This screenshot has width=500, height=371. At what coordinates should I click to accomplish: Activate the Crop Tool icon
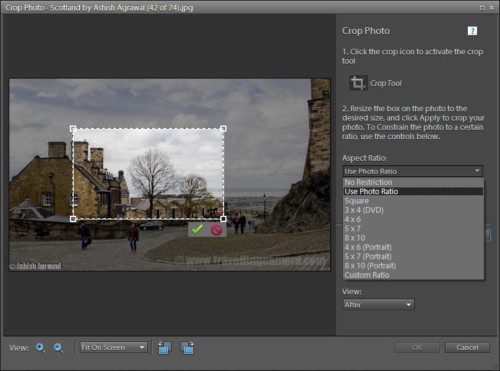pyautogui.click(x=358, y=83)
